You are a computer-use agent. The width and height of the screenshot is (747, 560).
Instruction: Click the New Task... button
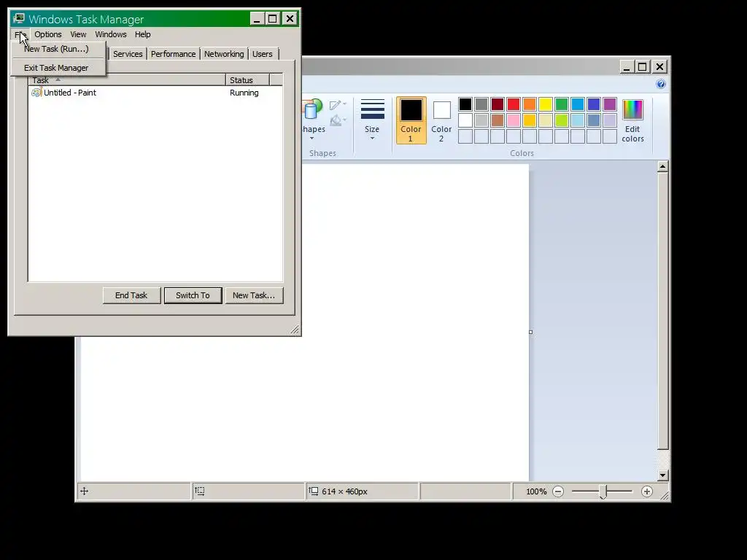point(254,295)
